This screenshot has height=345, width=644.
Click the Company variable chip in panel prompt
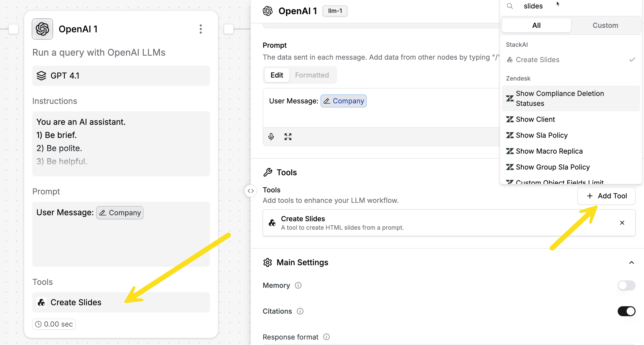point(344,101)
